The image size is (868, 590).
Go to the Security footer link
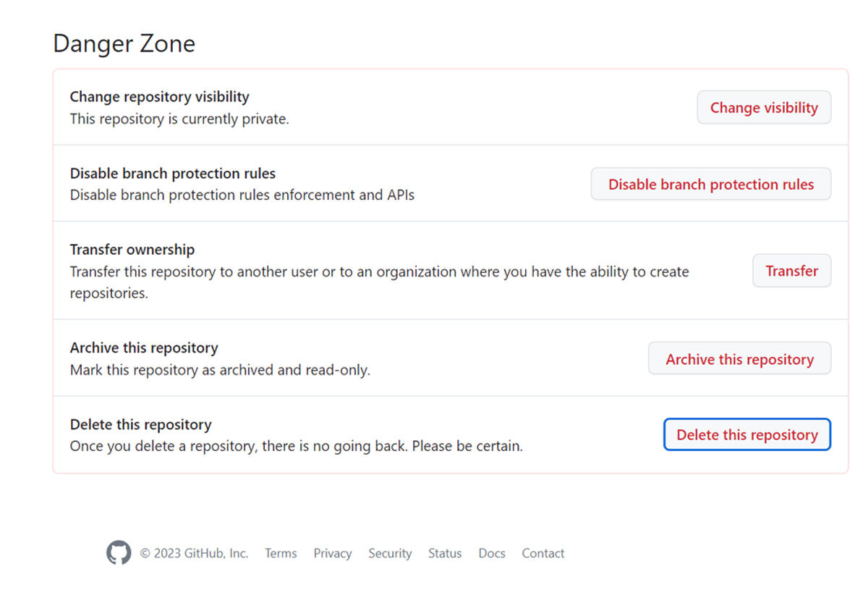pyautogui.click(x=390, y=553)
